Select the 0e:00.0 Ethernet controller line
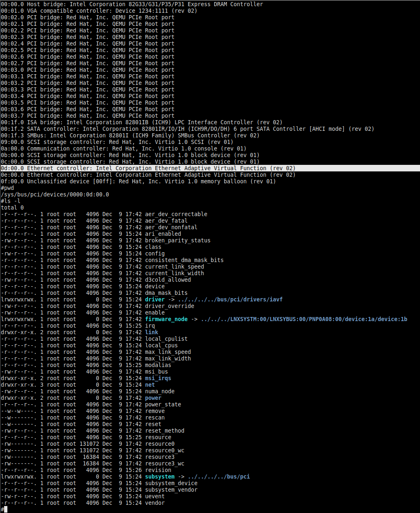 coord(148,175)
